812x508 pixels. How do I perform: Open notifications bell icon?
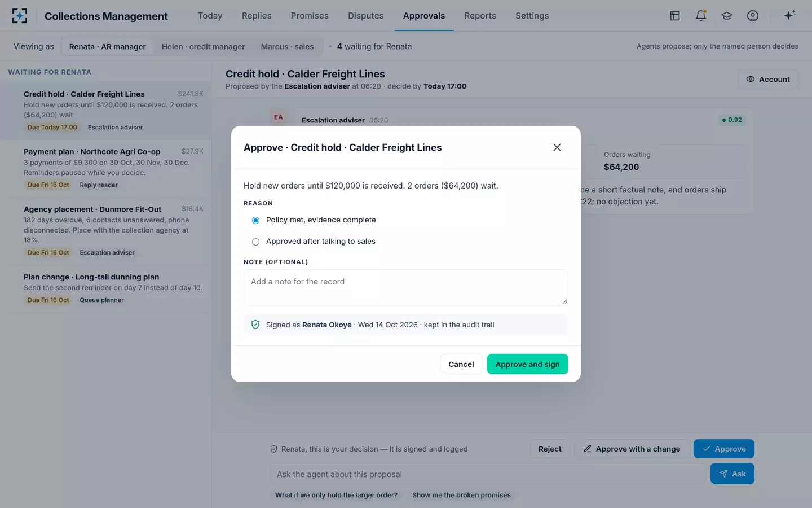coord(701,16)
